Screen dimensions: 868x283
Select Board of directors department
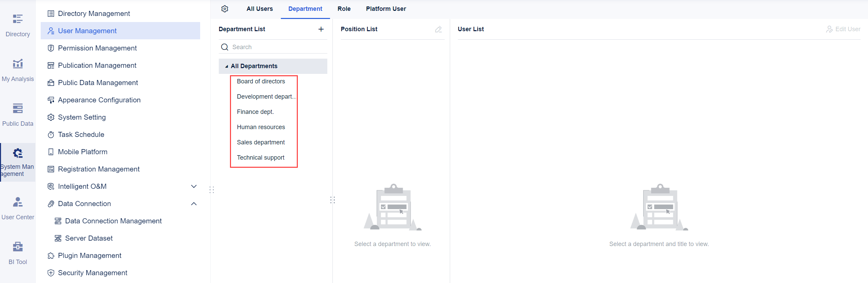[x=261, y=81]
